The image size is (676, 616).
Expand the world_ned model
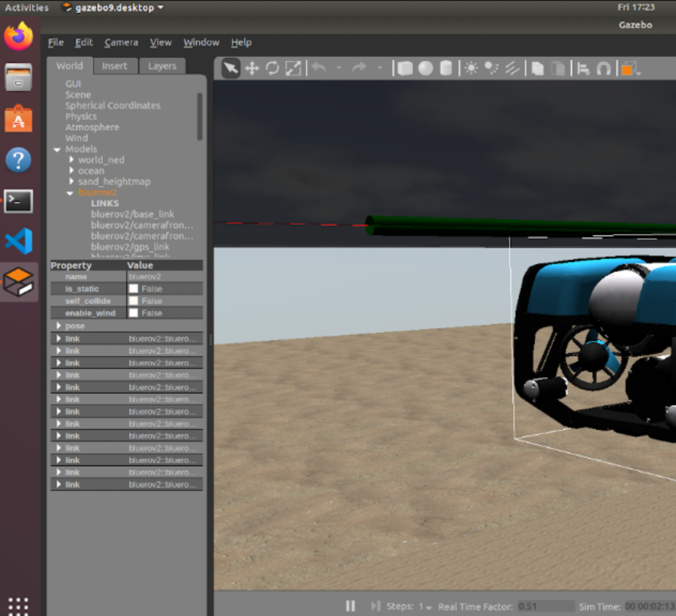[71, 159]
